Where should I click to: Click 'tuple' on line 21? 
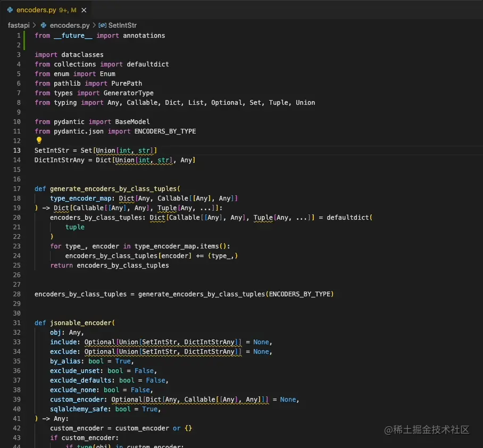click(x=75, y=227)
